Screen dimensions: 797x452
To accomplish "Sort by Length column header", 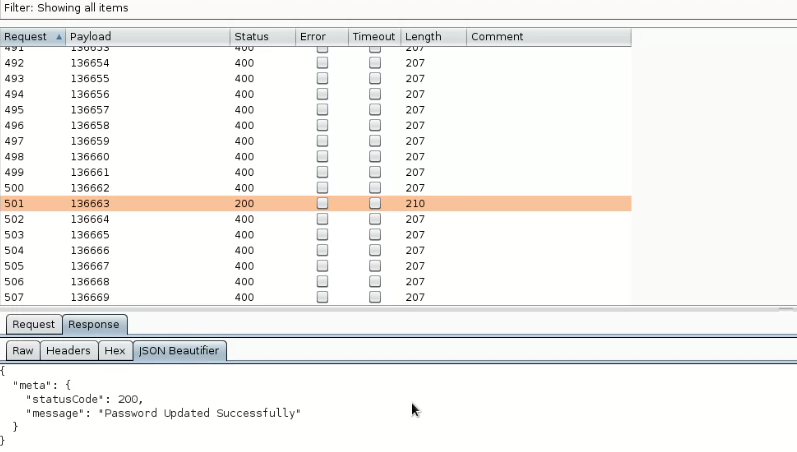I will 433,37.
